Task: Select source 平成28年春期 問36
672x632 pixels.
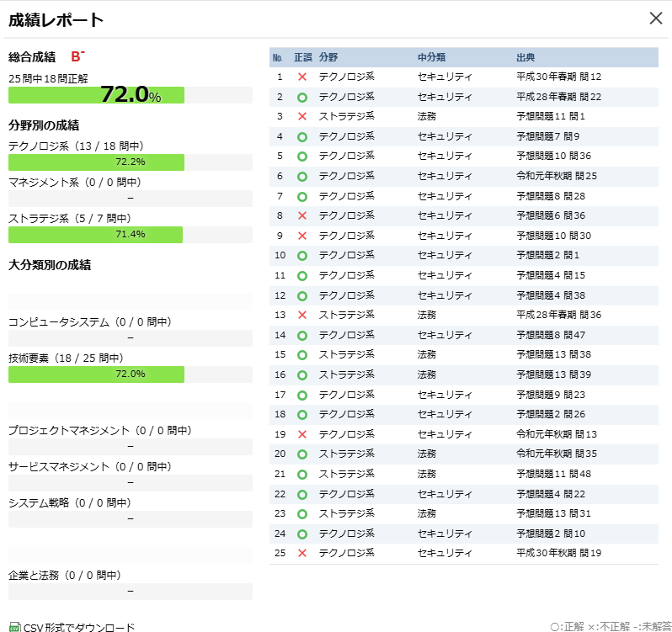Action: click(x=558, y=315)
